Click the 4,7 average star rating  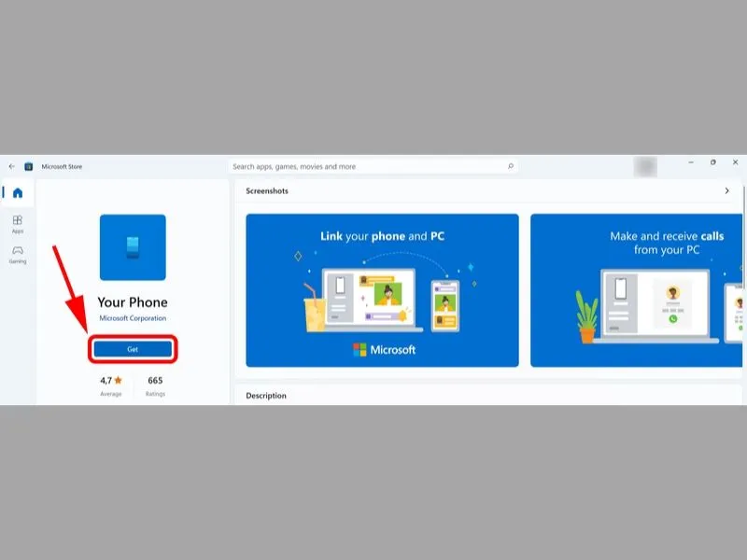tap(111, 385)
